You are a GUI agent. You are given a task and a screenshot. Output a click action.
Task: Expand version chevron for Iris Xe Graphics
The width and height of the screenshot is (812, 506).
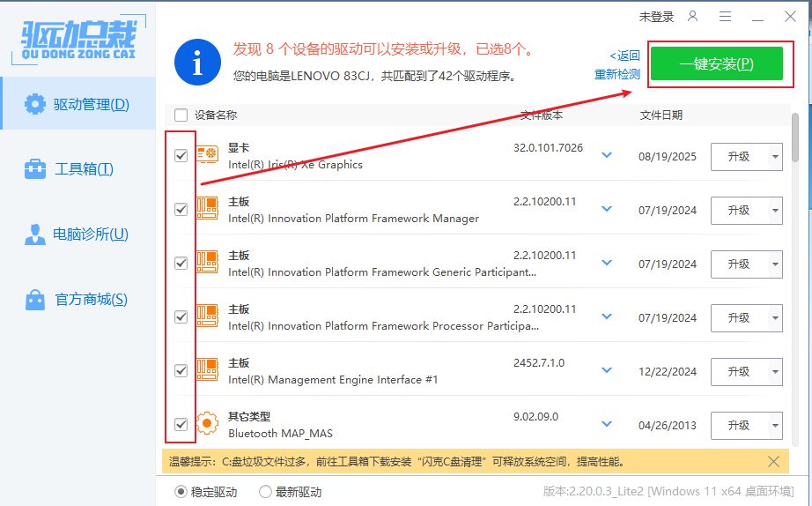606,156
